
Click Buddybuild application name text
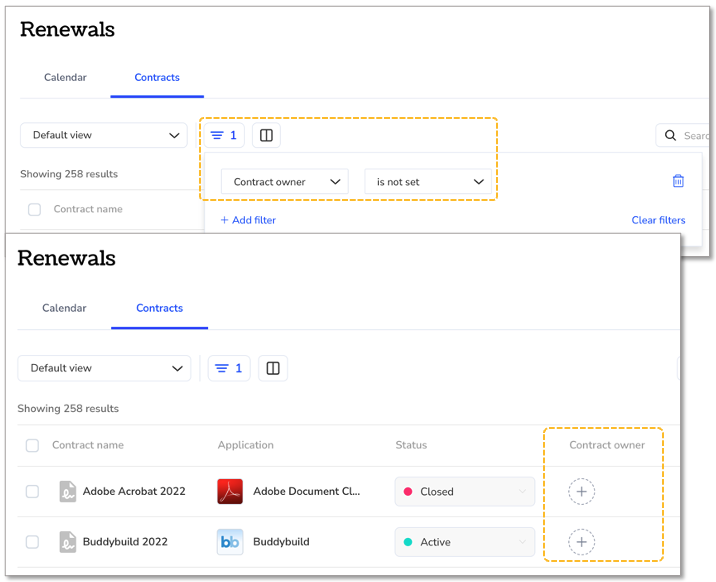pos(281,542)
